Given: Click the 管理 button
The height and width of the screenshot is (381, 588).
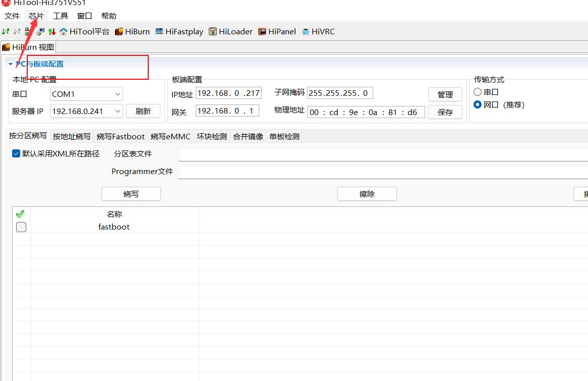Looking at the screenshot, I should click(x=445, y=94).
